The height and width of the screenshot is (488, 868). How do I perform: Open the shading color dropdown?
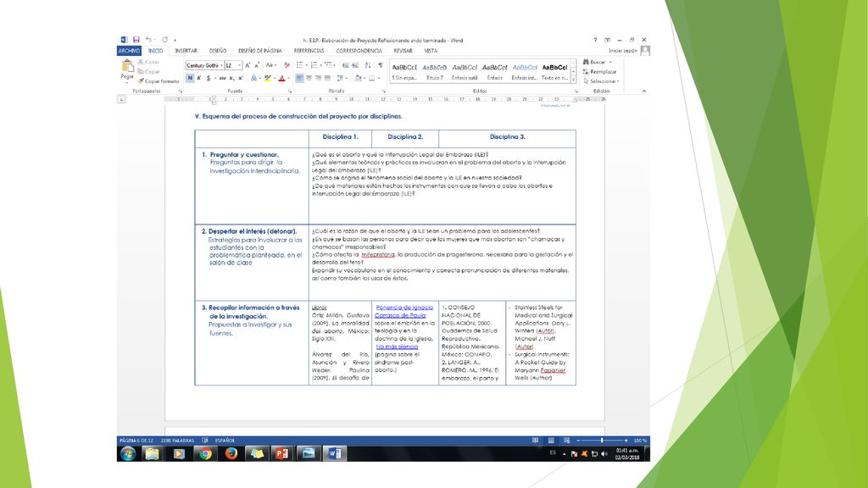click(x=364, y=79)
